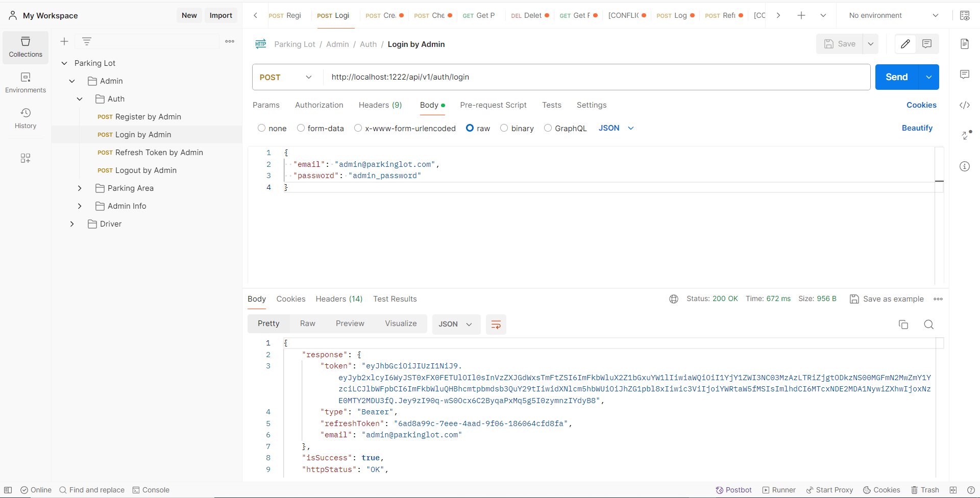Open response Headers (14) tab
980x498 pixels.
(339, 299)
